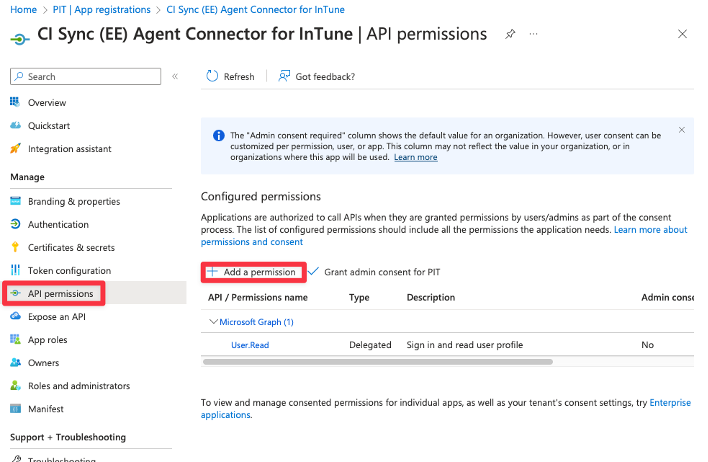Screen dimensions: 708x462
Task: Click the Expose an API cloud icon
Action: point(15,316)
